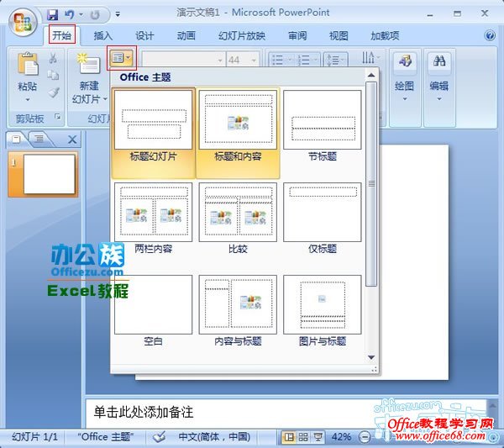The height and width of the screenshot is (448, 504).
Task: Choose the 标题和内容 layout
Action: tap(238, 133)
